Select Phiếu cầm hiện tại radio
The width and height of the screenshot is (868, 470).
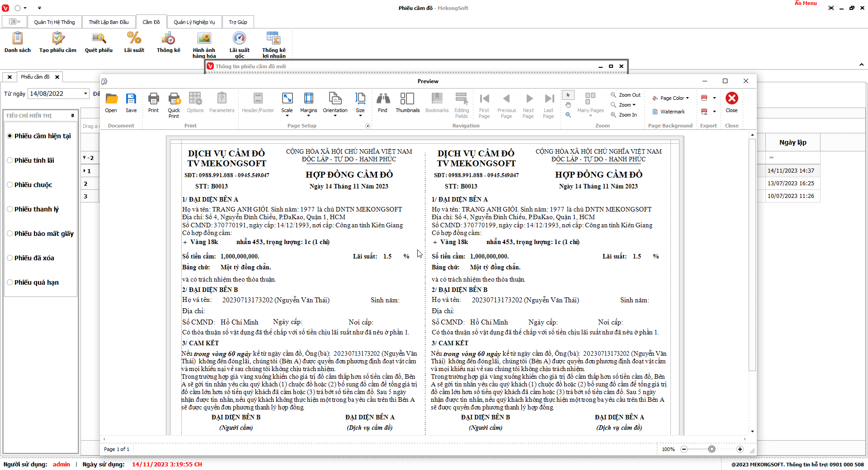[x=10, y=136]
